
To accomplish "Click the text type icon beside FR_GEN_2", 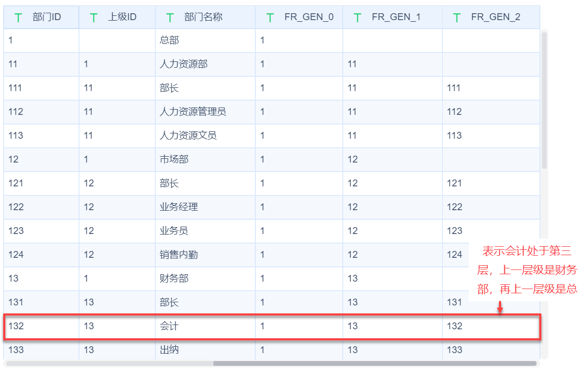I will (457, 17).
